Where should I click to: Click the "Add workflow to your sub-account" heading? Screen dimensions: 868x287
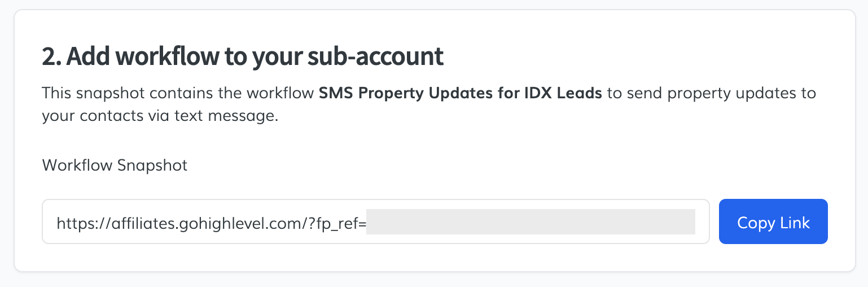[243, 57]
